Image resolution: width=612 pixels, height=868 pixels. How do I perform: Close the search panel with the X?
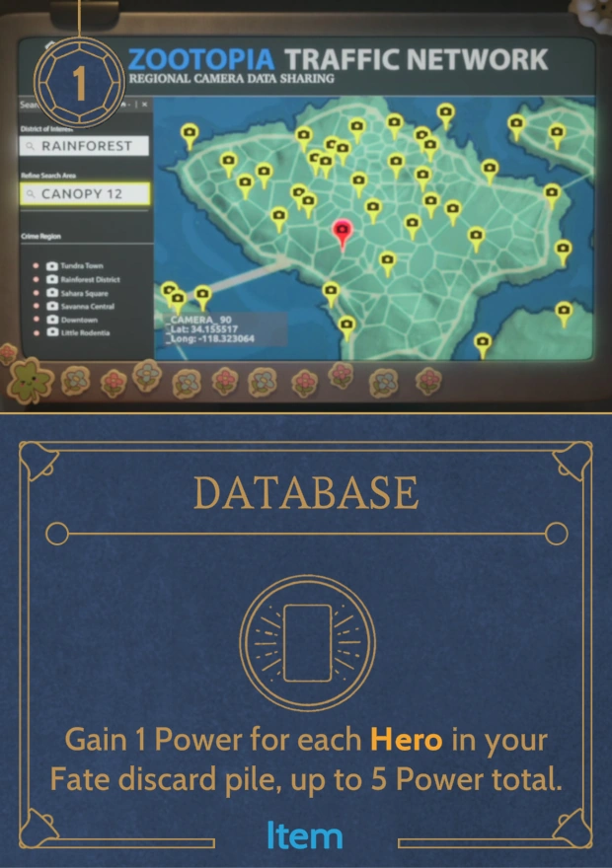(144, 105)
